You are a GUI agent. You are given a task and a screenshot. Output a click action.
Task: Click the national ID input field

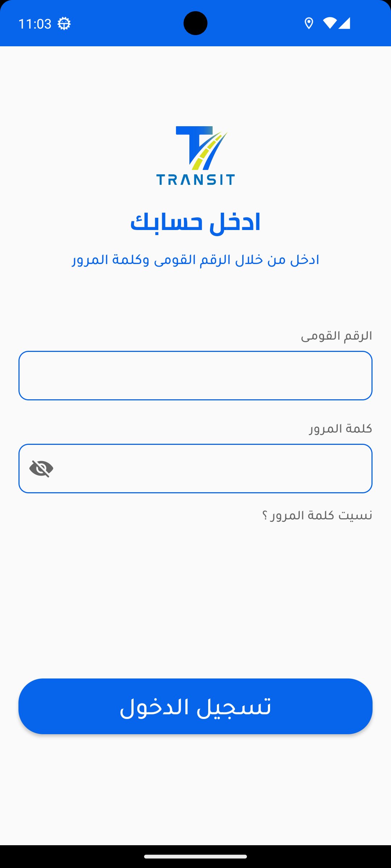pyautogui.click(x=195, y=375)
